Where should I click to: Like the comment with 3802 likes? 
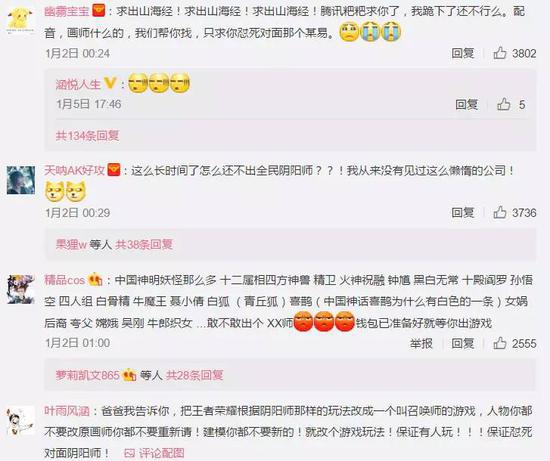click(500, 53)
